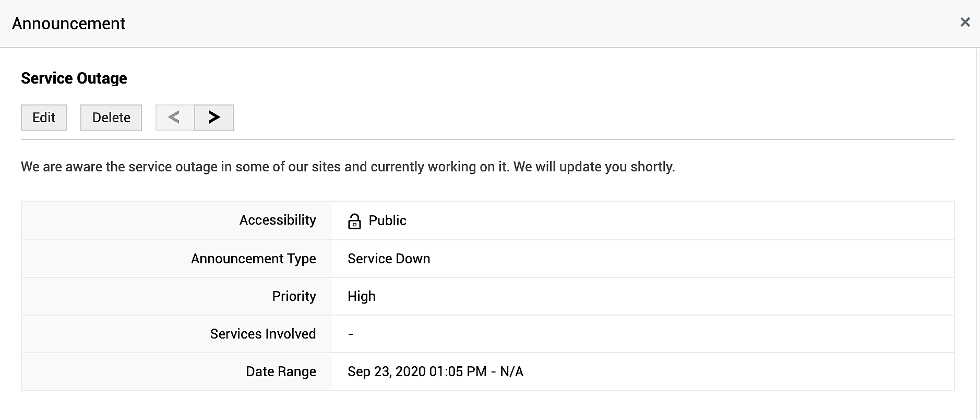The width and height of the screenshot is (980, 419).
Task: Go to the previous announcement arrow
Action: 175,118
